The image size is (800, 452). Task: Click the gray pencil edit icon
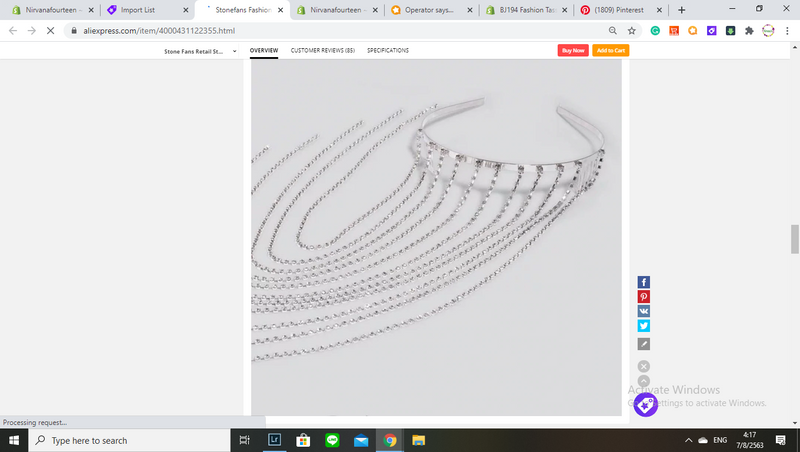click(x=643, y=344)
